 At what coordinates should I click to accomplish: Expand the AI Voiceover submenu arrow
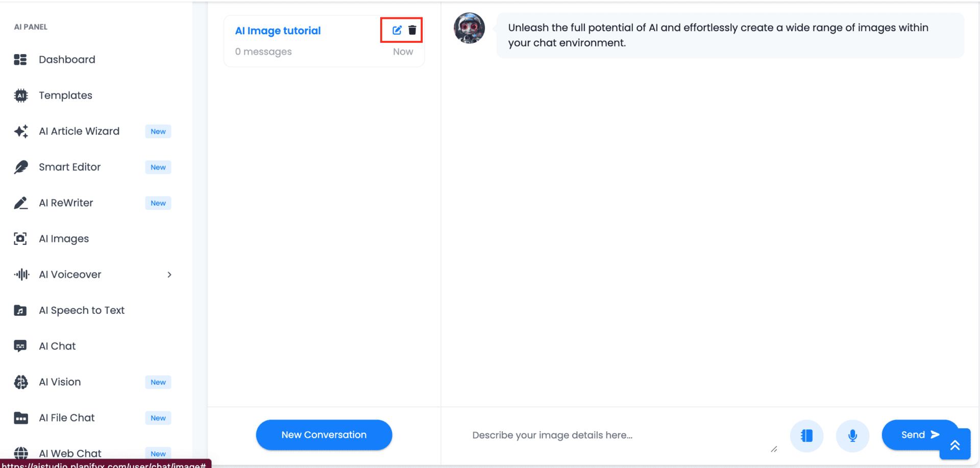click(x=169, y=275)
